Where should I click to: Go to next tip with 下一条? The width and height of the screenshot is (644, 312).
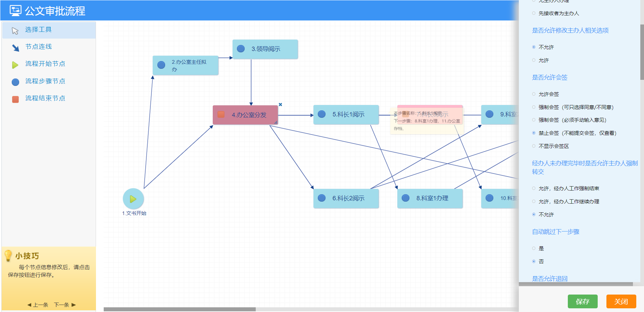(65, 305)
